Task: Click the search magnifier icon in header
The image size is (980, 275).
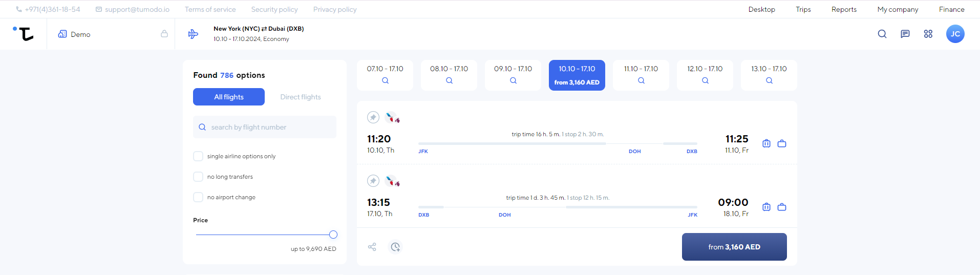Action: point(882,34)
